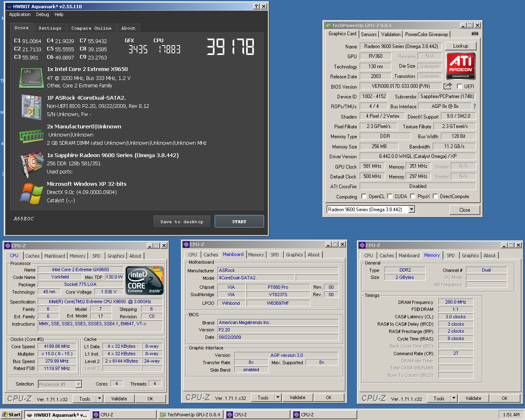This screenshot has height=420, width=525.
Task: Expand the Tools arrow in the Mainboard CPU-Z window
Action: 278,397
